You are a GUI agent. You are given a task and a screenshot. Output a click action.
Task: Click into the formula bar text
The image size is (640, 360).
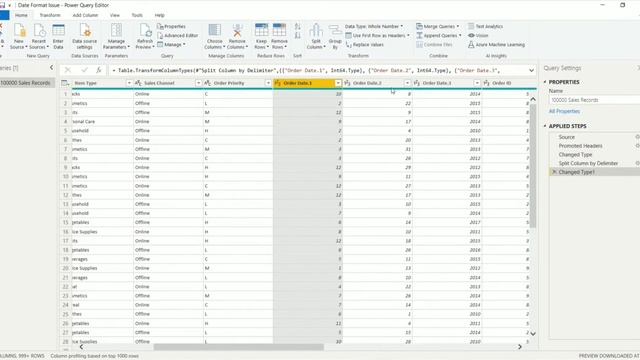point(318,71)
